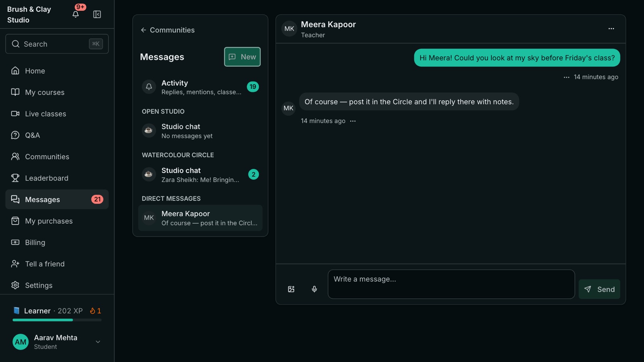Open the Billing page

57,242
